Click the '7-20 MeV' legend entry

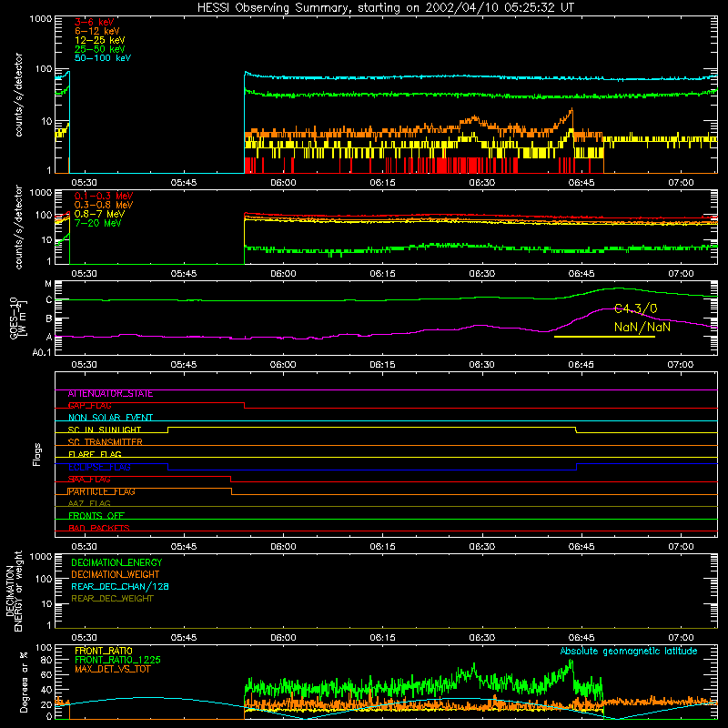point(97,223)
